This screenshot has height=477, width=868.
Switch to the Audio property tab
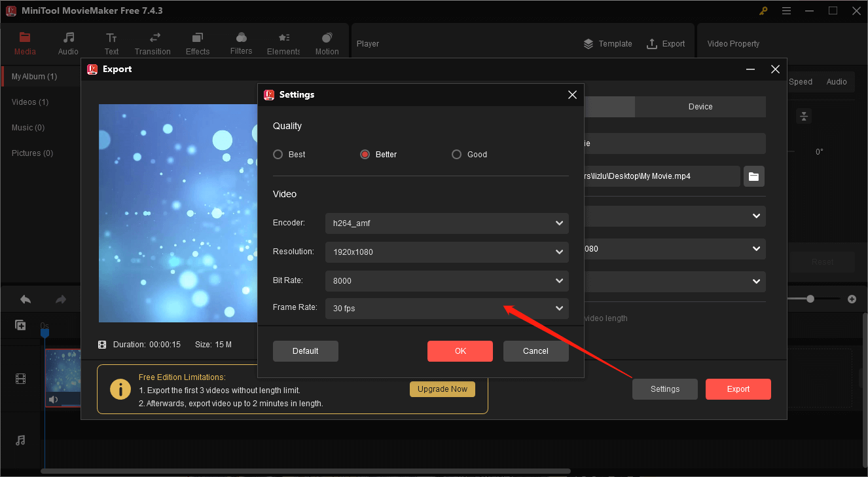click(837, 82)
